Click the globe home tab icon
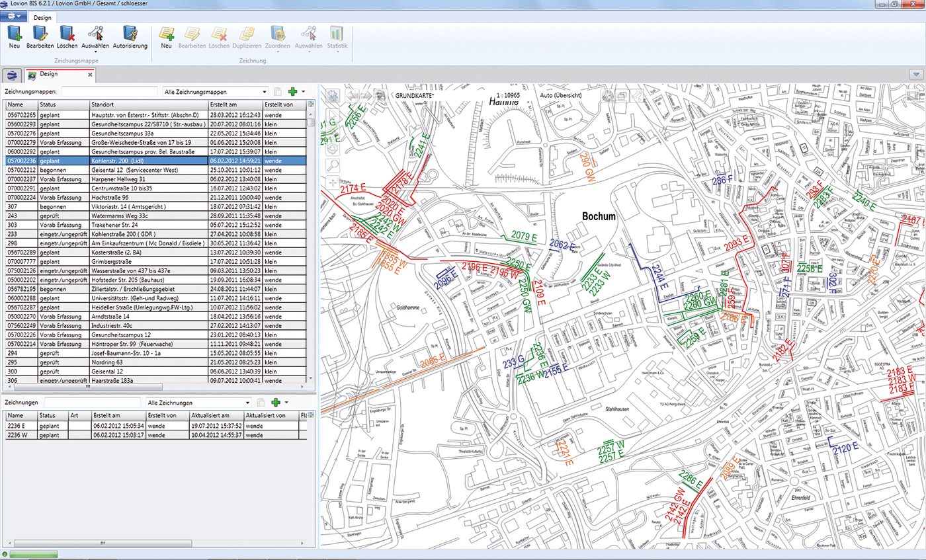Screen dimensions: 926x560 11,75
